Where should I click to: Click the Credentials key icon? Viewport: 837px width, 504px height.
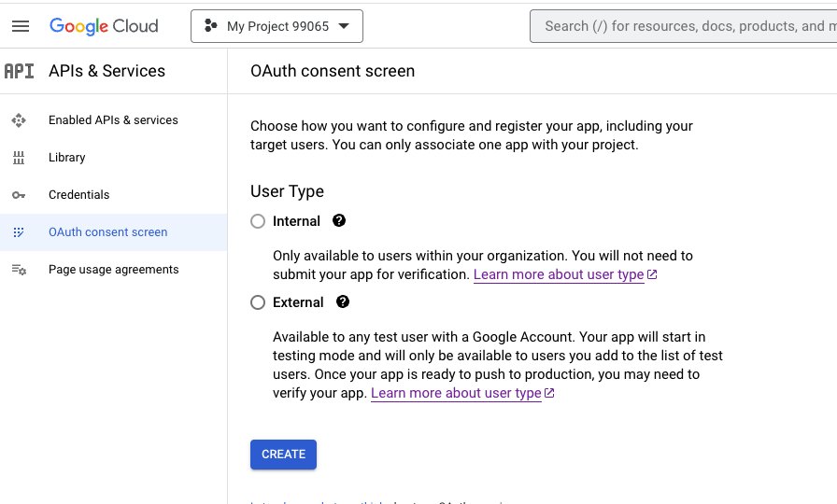(x=19, y=195)
